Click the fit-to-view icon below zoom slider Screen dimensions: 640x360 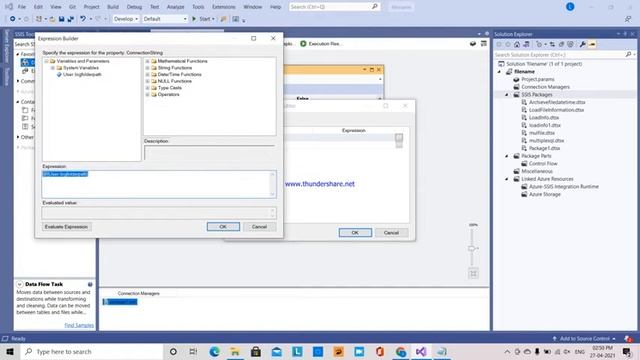tap(473, 273)
